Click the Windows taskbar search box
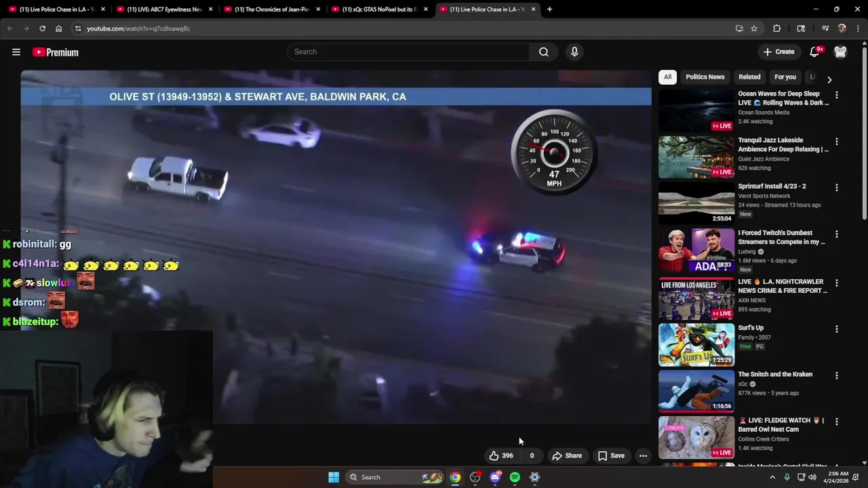The width and height of the screenshot is (868, 488). pyautogui.click(x=395, y=477)
